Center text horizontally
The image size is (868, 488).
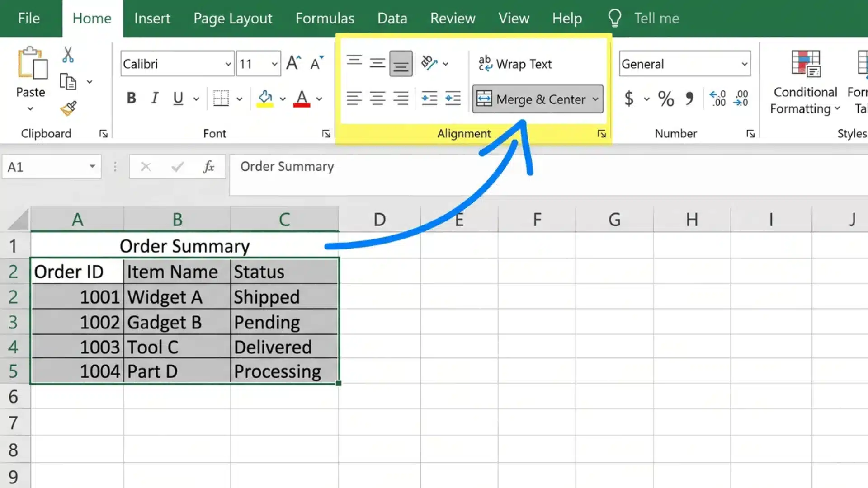click(377, 98)
